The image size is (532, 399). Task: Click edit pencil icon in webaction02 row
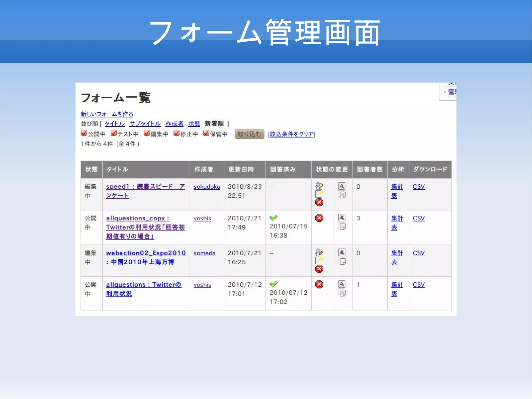tap(319, 252)
